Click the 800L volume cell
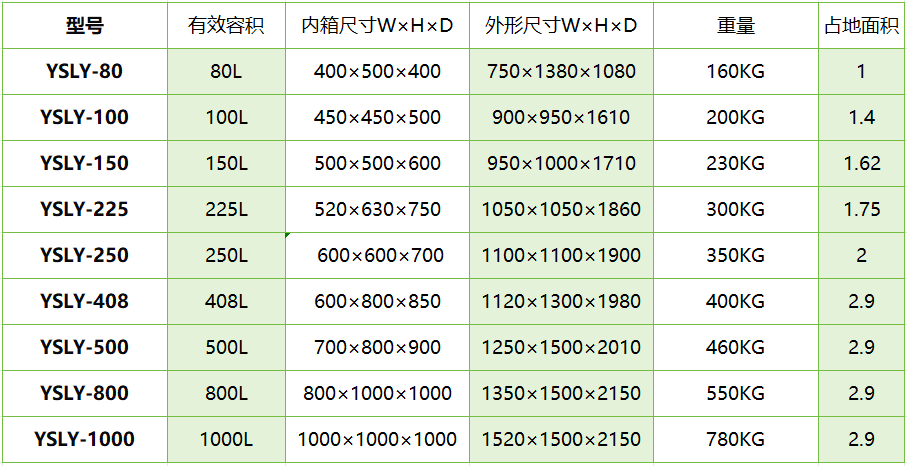 pyautogui.click(x=226, y=394)
